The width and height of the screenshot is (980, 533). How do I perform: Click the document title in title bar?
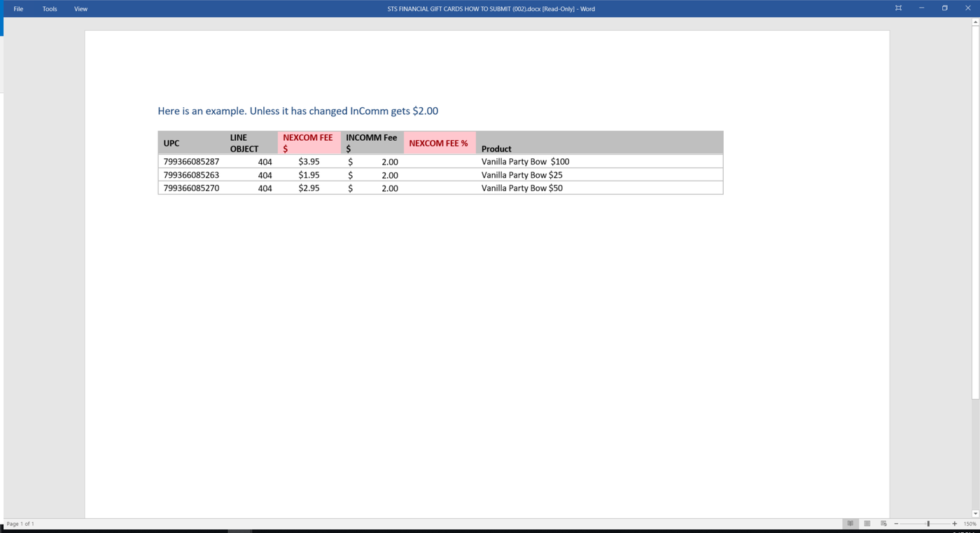(x=491, y=9)
